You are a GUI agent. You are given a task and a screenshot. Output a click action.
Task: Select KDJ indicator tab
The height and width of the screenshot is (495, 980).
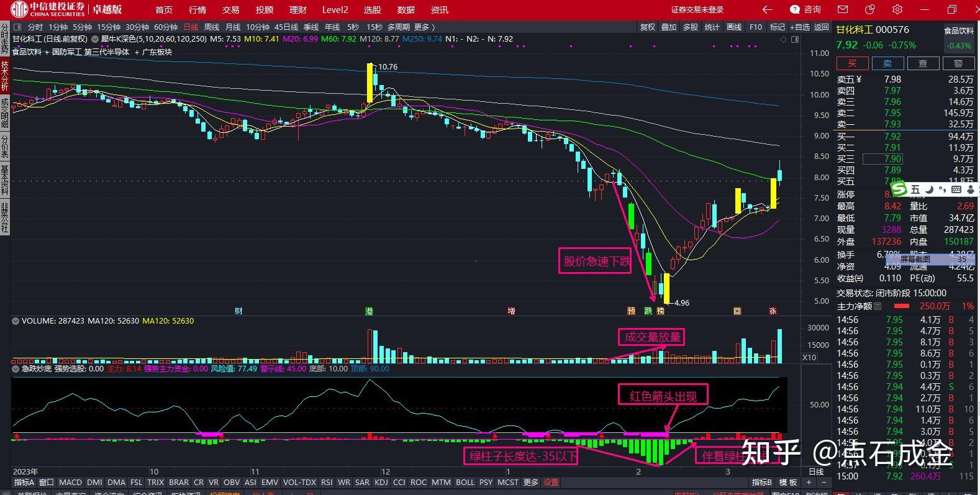(x=381, y=483)
